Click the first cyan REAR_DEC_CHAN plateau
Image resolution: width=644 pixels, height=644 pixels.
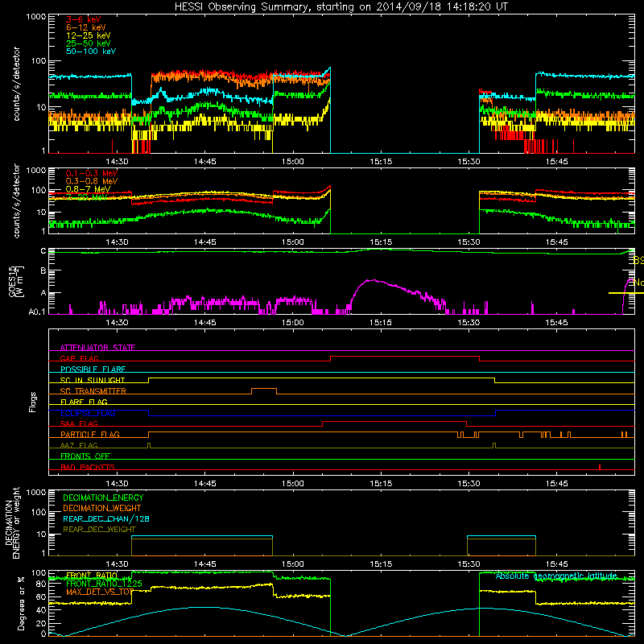pos(202,536)
